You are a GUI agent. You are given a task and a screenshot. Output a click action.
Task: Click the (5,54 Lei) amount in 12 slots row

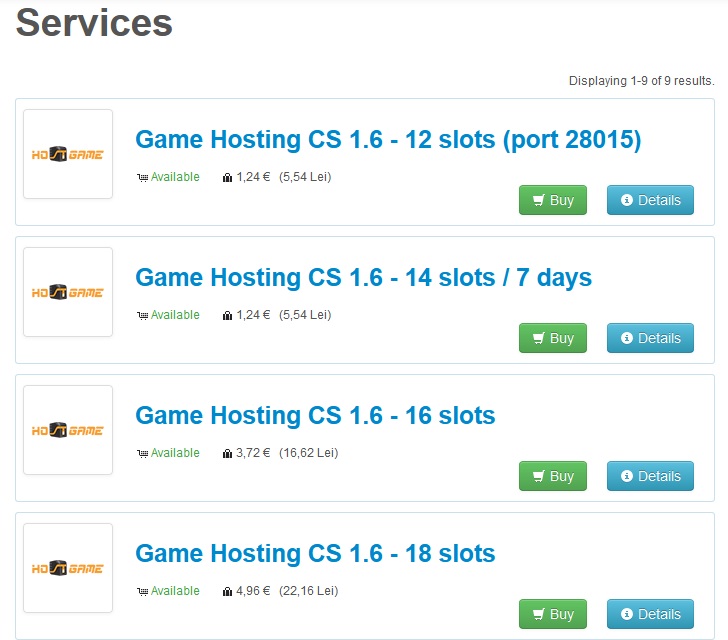point(305,177)
